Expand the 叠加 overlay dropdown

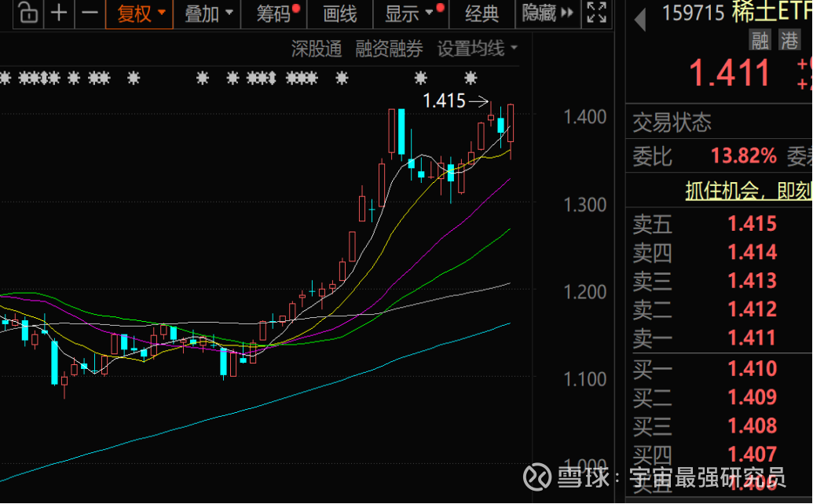pos(208,13)
